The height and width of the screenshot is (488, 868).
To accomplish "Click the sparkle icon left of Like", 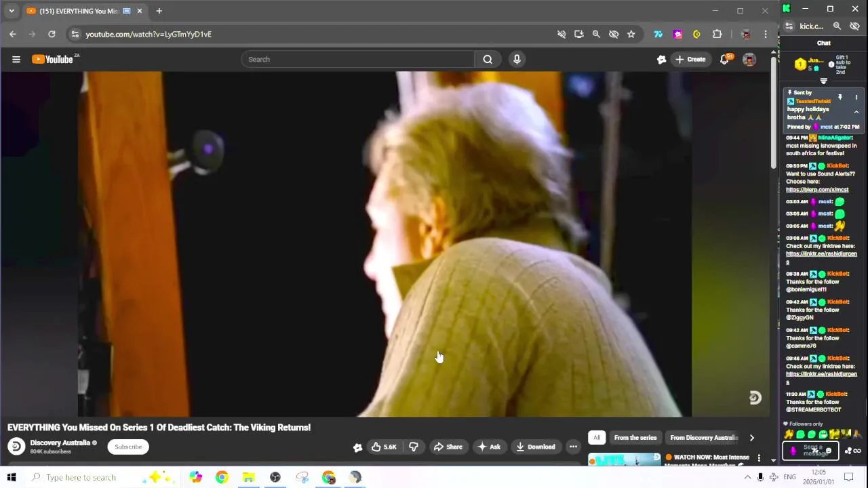I will point(358,447).
